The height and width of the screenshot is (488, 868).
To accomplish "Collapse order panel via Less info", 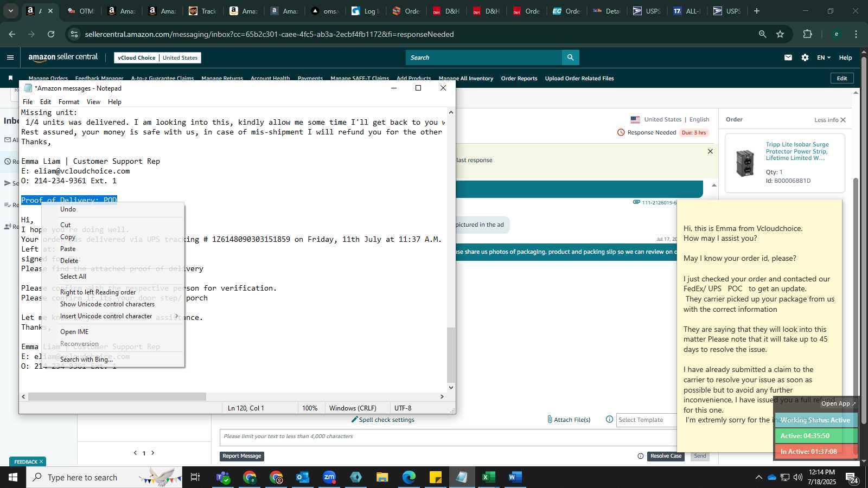I will pos(830,120).
